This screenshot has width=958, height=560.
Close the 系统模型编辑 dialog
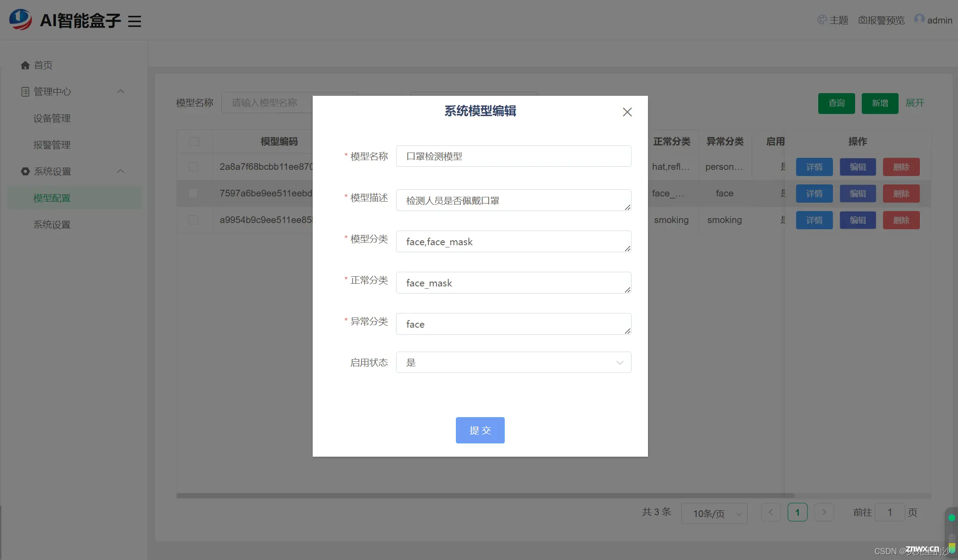627,112
